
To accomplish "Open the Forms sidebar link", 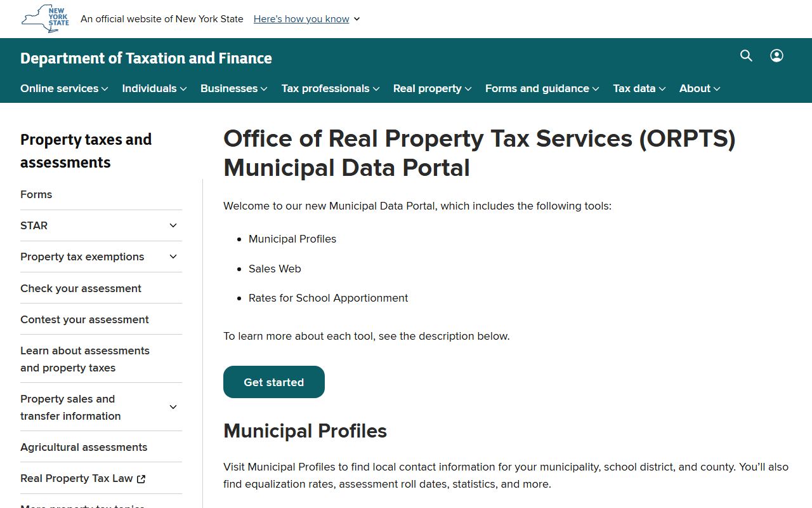I will tap(36, 194).
